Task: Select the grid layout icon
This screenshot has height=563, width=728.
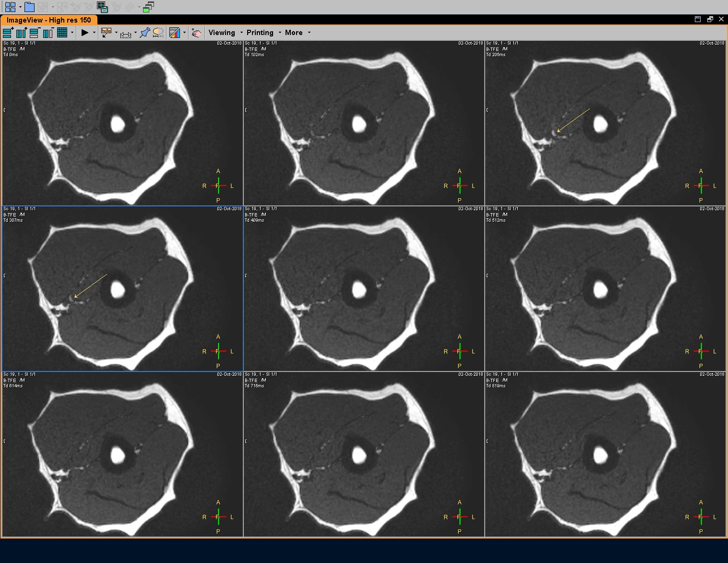Action: (x=62, y=33)
